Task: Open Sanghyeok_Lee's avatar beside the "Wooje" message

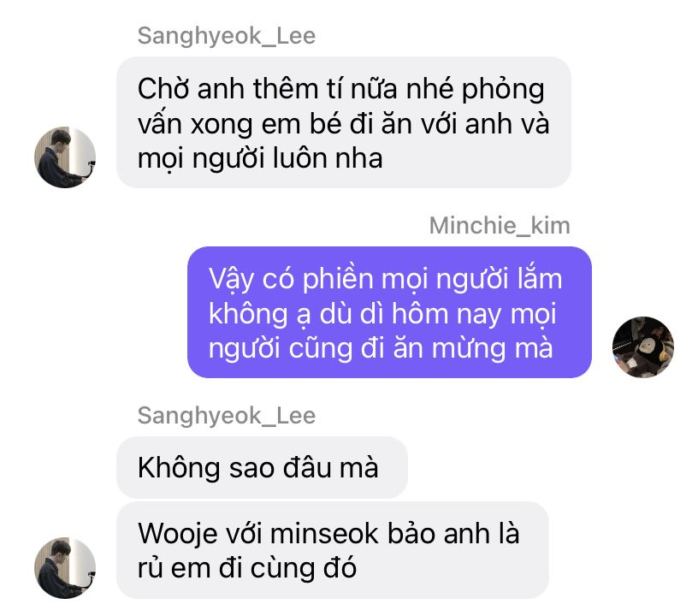Action: click(x=65, y=568)
